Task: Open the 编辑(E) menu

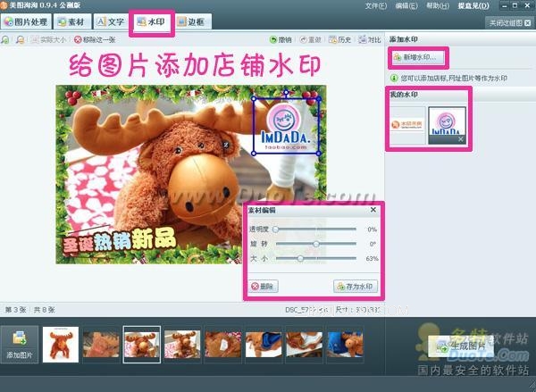Action: [x=406, y=6]
